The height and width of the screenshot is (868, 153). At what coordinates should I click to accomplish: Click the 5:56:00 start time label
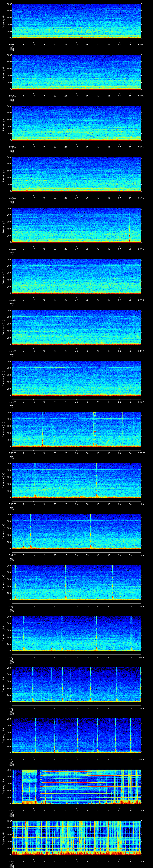12,300
